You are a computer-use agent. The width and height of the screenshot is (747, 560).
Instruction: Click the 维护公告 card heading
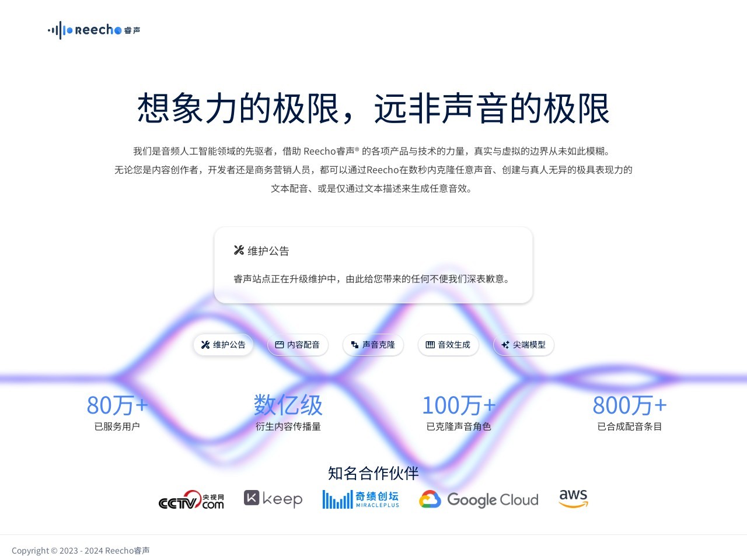(x=268, y=251)
